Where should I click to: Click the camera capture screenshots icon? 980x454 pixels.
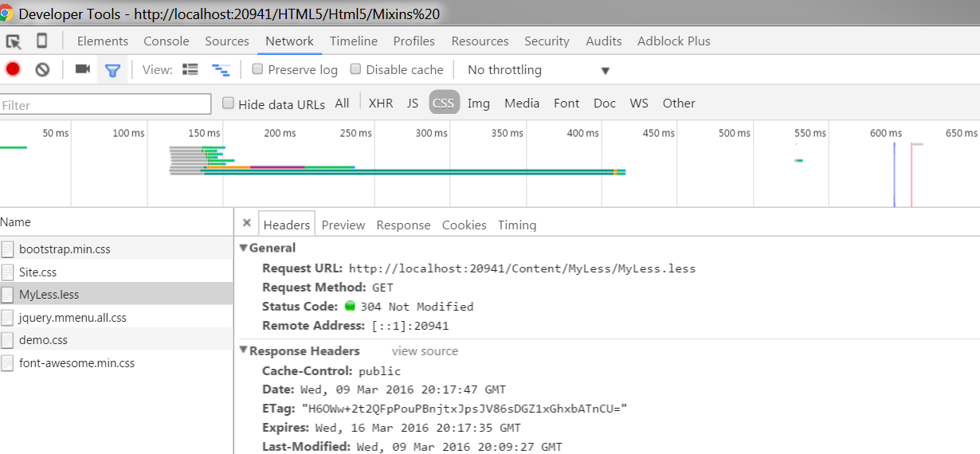[82, 69]
